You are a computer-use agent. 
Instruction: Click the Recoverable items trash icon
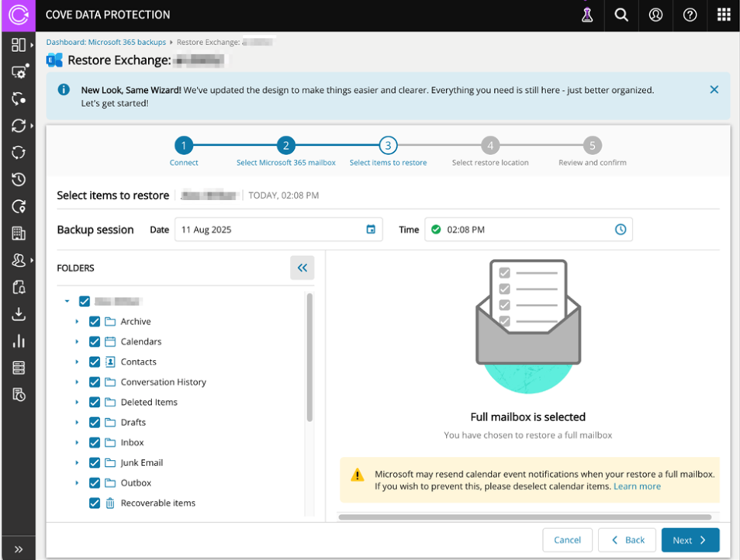coord(110,503)
